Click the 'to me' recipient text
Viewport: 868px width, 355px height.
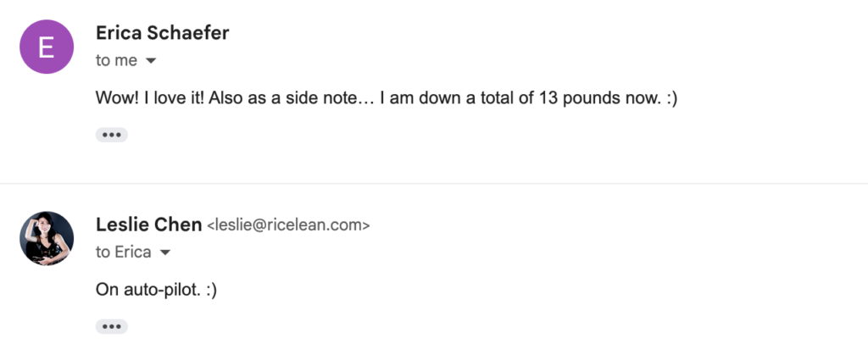(116, 61)
